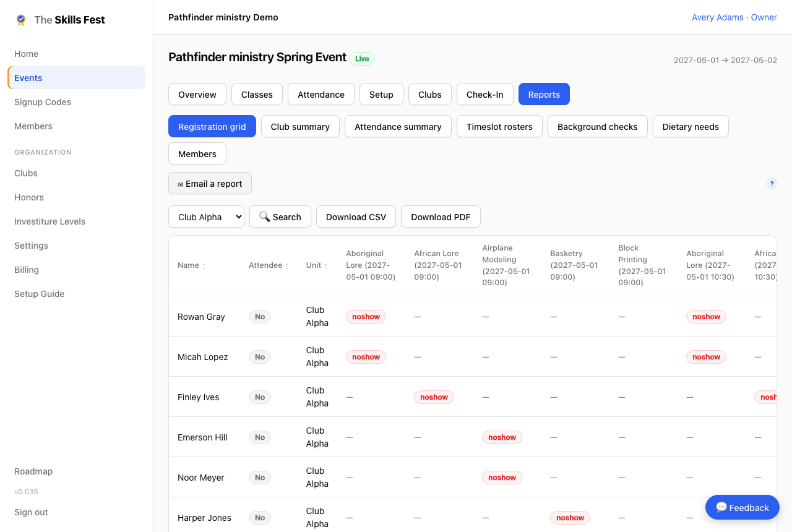View the Timeslot rosters report
792x532 pixels.
[x=499, y=127]
